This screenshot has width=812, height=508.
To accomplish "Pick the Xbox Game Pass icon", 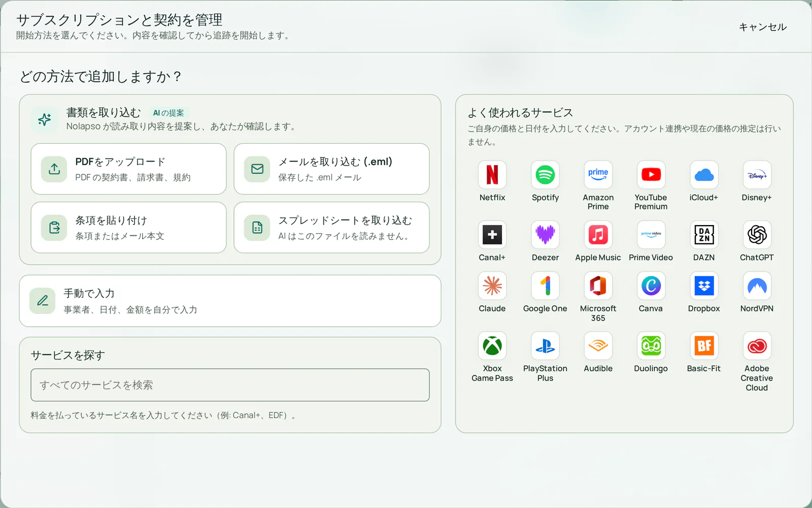I will click(x=492, y=346).
